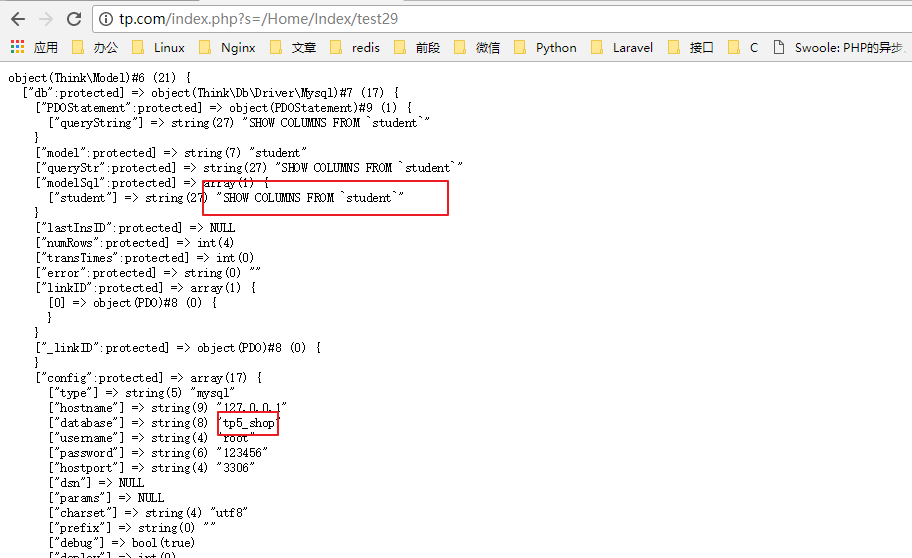This screenshot has width=912, height=558.
Task: Open the 办公 bookmark folder
Action: coord(95,47)
